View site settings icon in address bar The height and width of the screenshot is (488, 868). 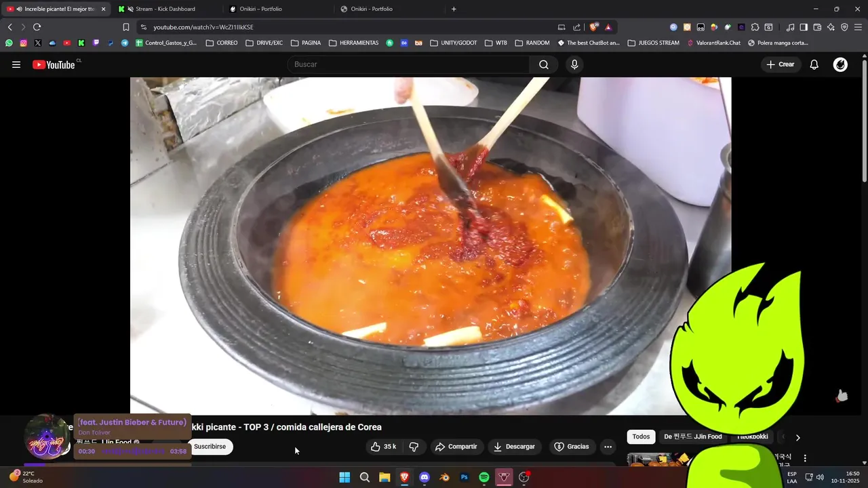click(142, 27)
